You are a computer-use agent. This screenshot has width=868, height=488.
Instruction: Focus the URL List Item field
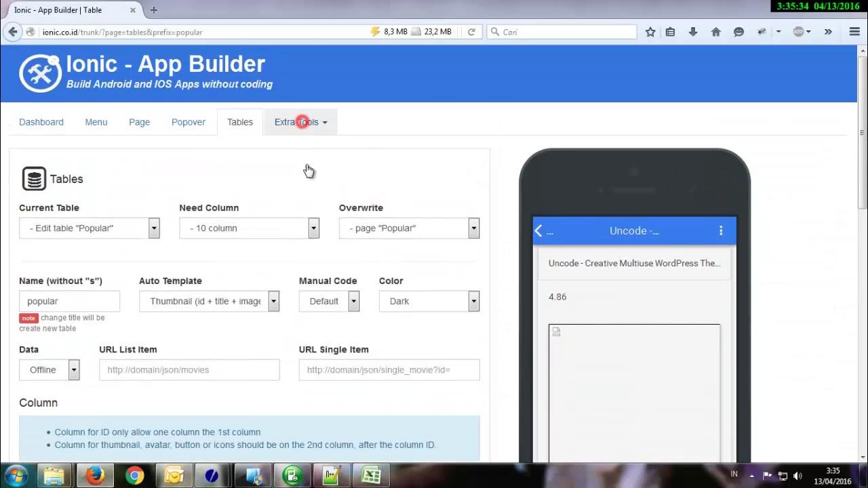pyautogui.click(x=189, y=369)
